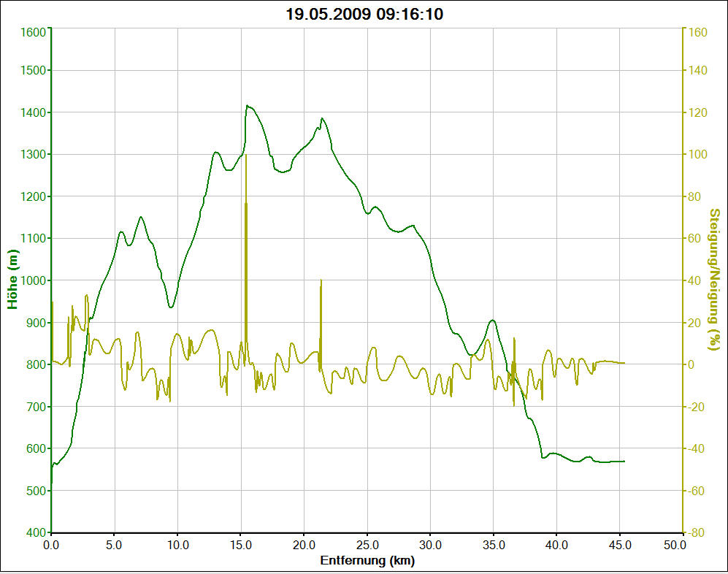Select the 160 tick label on the gradient axis
Screen dimensions: 728x574
pyautogui.click(x=696, y=31)
